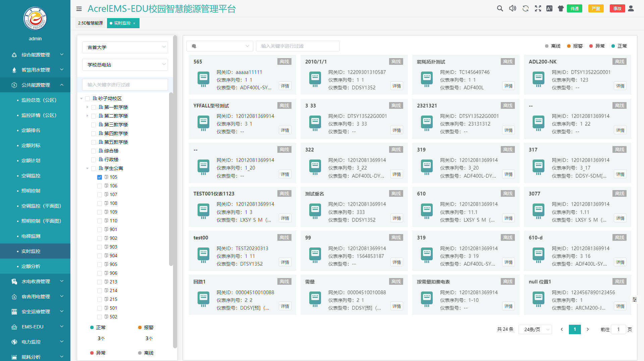Click the hamburger menu collapse icon
Viewport: 644px width, 361px height.
pyautogui.click(x=79, y=9)
